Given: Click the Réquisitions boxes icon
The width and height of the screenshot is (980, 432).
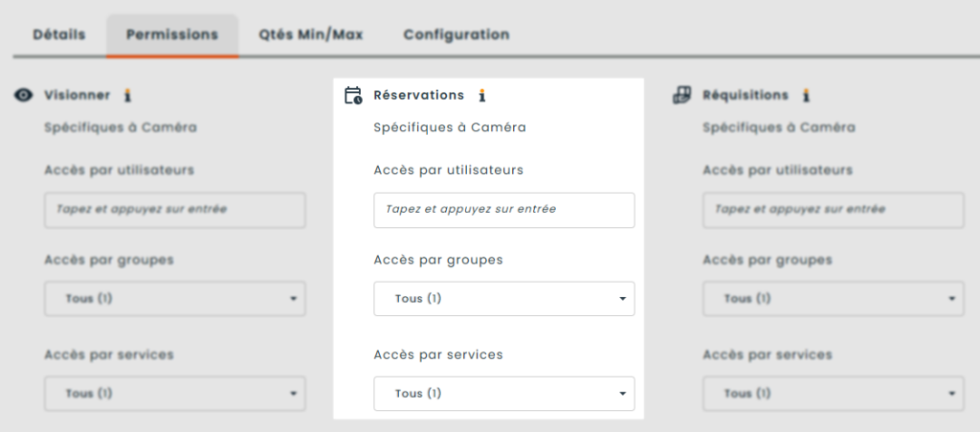Looking at the screenshot, I should [x=682, y=95].
